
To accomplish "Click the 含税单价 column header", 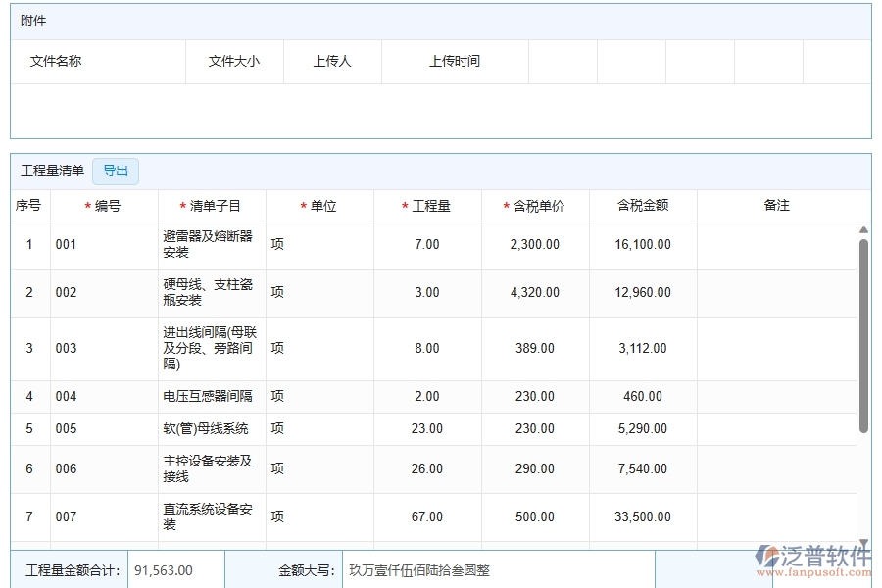I will [535, 206].
